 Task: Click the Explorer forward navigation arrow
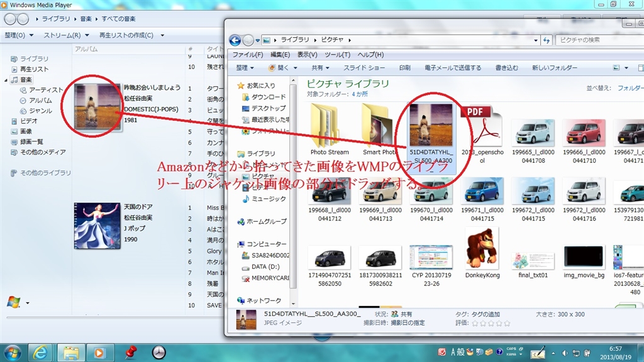(x=248, y=40)
